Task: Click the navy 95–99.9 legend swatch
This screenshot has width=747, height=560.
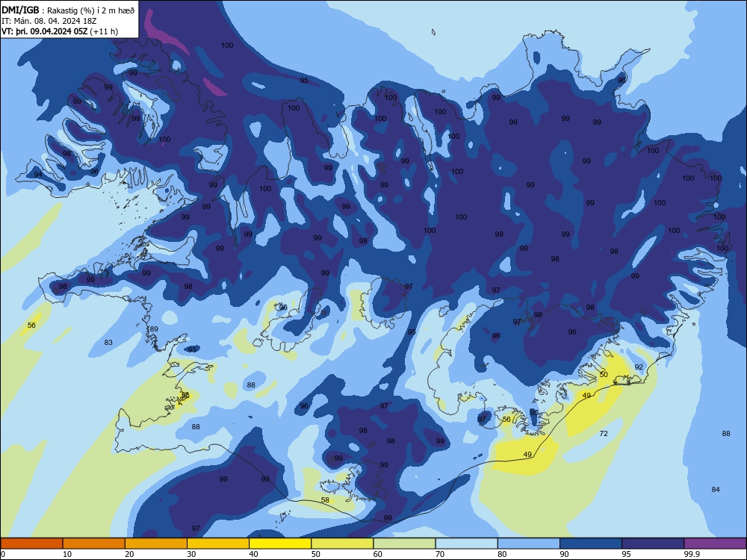Action: (x=653, y=544)
